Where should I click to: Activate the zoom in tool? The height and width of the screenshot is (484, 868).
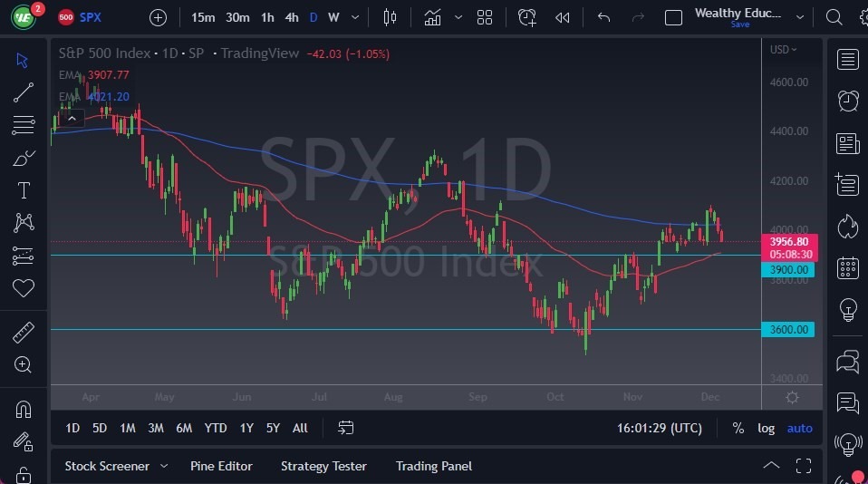click(24, 365)
